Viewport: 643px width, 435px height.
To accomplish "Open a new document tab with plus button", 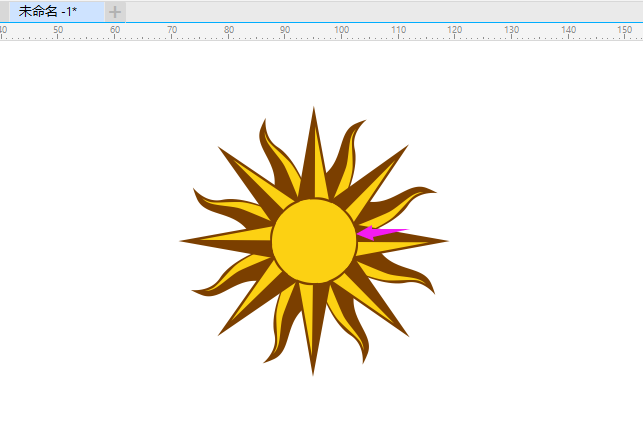I will click(115, 12).
